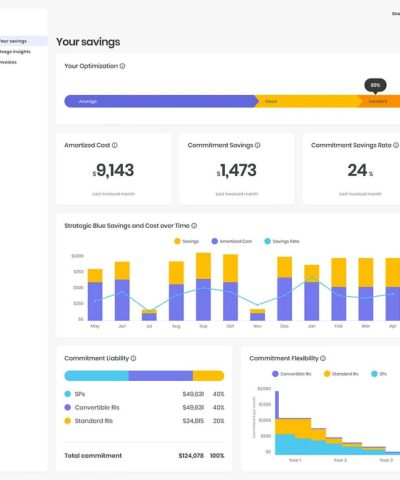Click purple Convertible RIs segment of liability bar
400x480 pixels.
(x=161, y=376)
